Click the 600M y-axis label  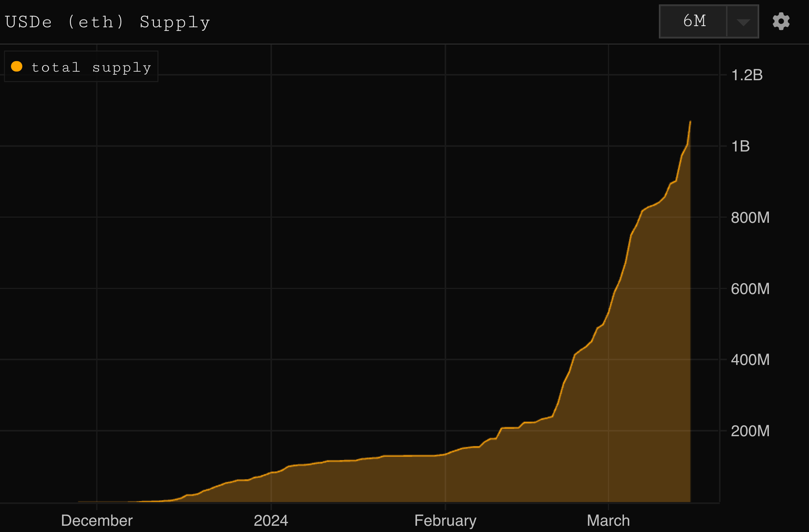coord(750,289)
